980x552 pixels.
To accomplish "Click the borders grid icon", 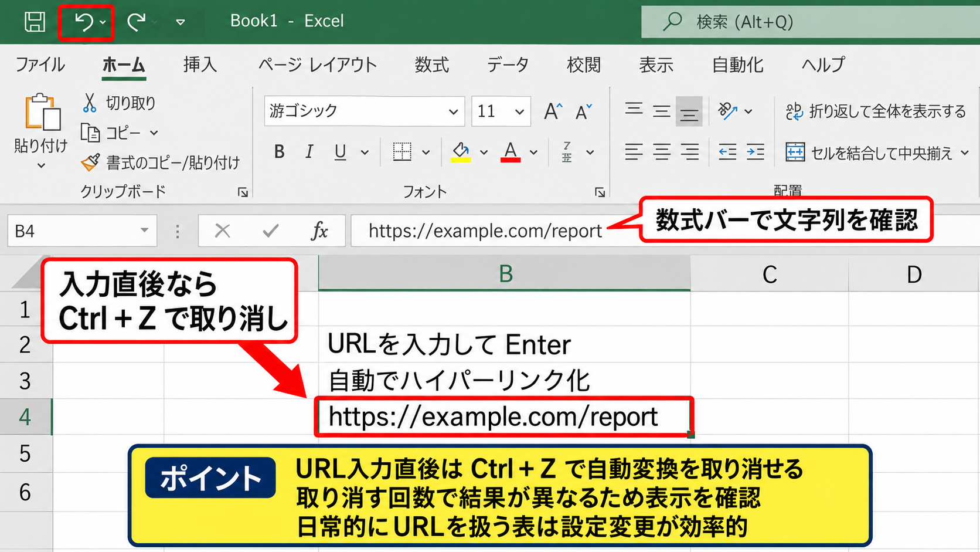I will [402, 152].
